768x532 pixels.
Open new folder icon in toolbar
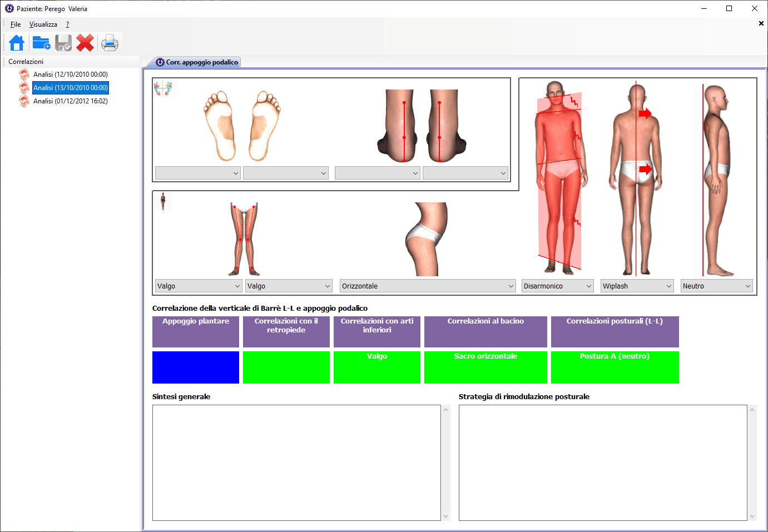41,43
